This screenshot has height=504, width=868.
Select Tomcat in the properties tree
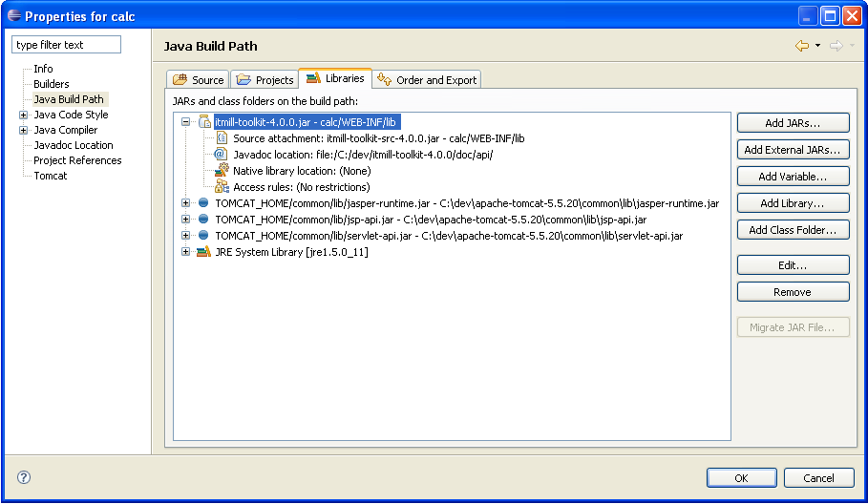pos(51,176)
